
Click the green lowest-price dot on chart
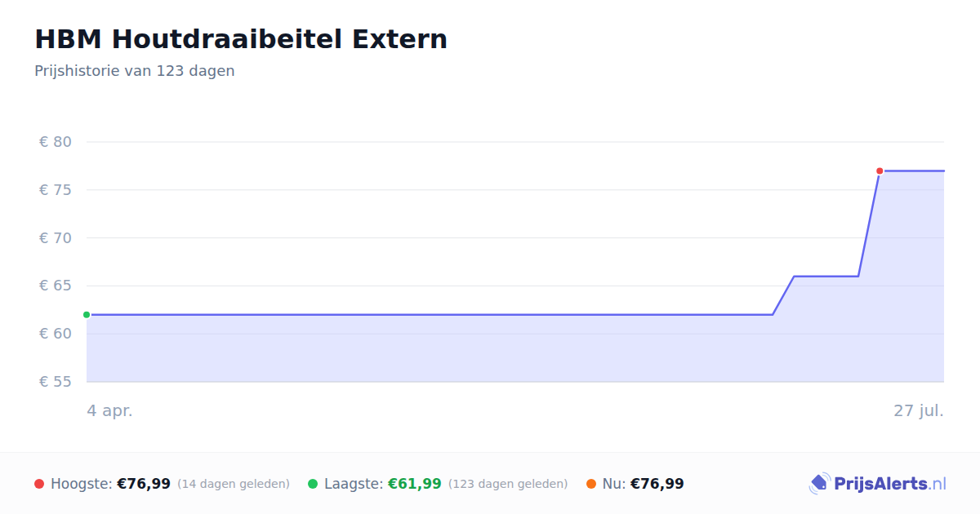pos(87,315)
